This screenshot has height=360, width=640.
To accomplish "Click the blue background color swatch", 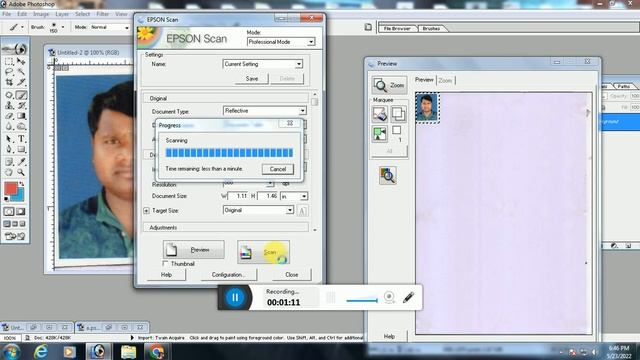I will 19,197.
